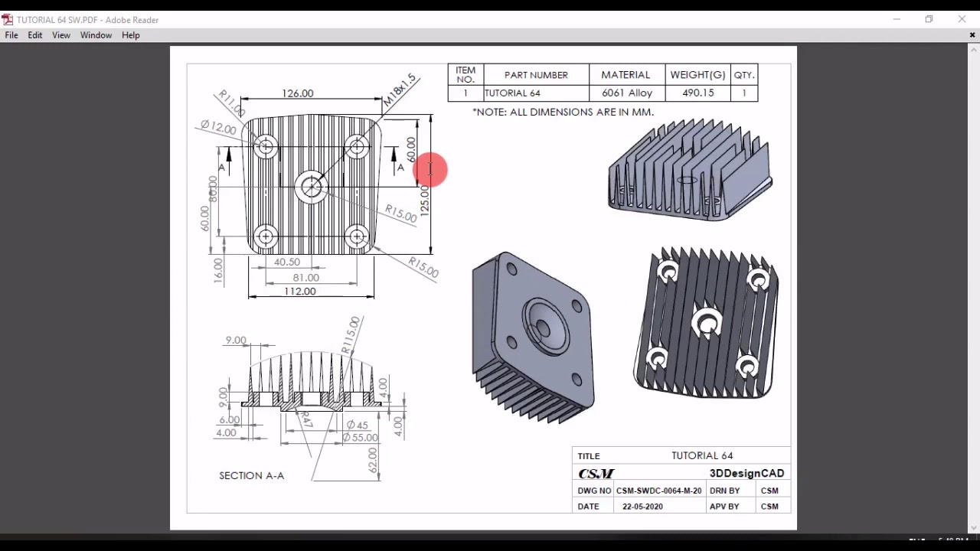The image size is (980, 551).
Task: Select the 6061 Alloy material cell
Action: coord(627,93)
